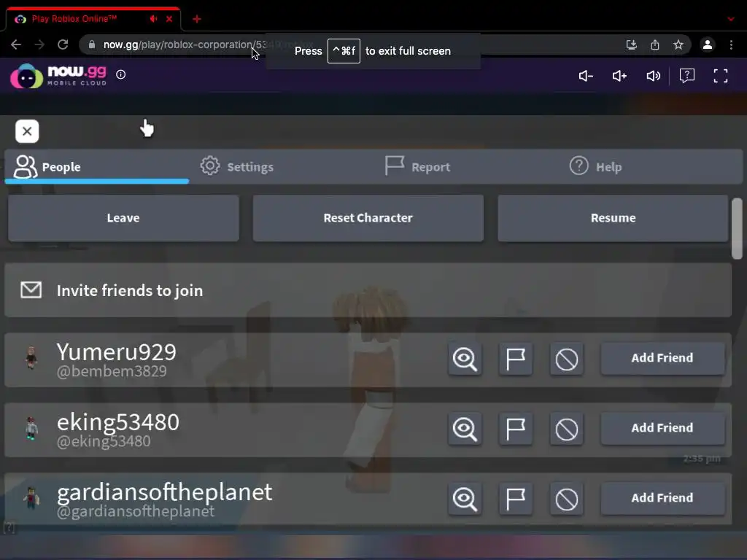Open Invite friends to join

pyautogui.click(x=368, y=290)
